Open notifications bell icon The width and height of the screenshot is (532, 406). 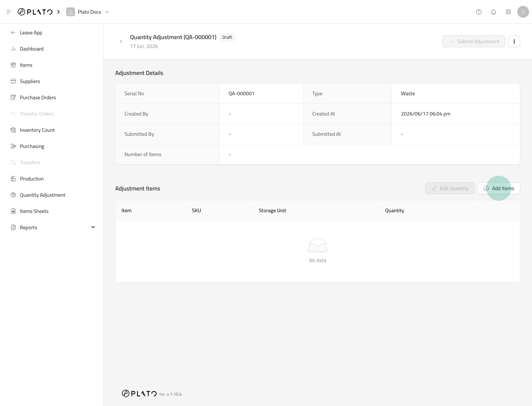494,12
